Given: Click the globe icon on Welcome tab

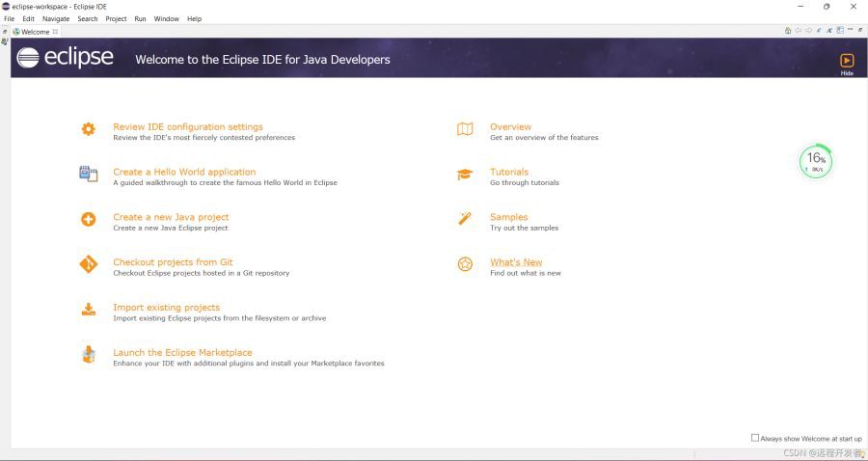Looking at the screenshot, I should (x=16, y=32).
